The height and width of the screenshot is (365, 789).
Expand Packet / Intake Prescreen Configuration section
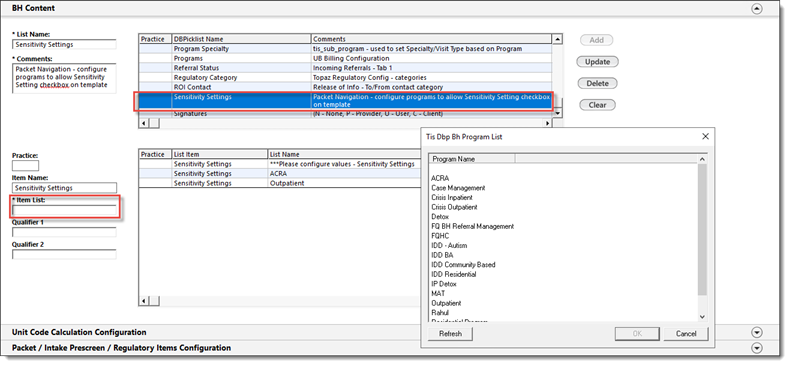(756, 348)
